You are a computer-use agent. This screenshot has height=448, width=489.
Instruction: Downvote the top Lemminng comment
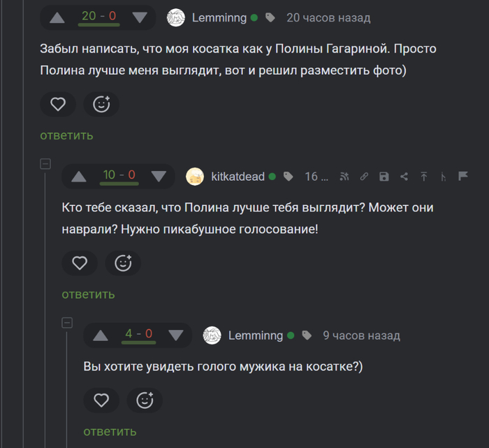pyautogui.click(x=140, y=17)
